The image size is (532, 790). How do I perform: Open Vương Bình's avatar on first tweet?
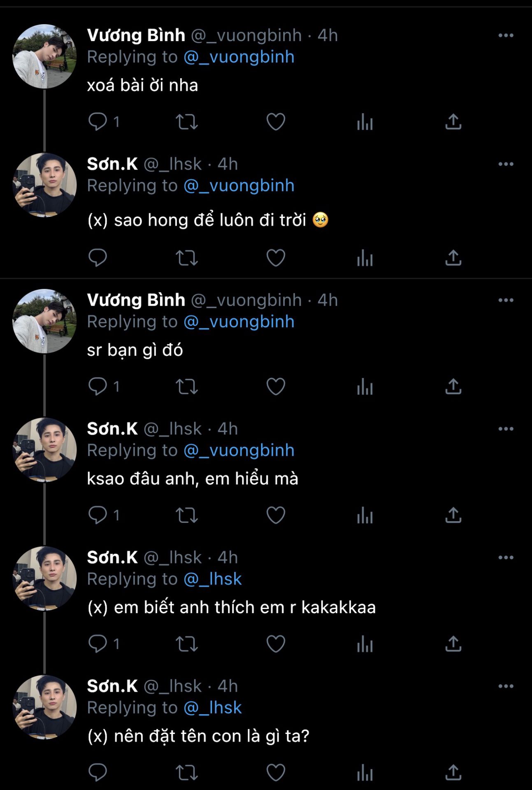(x=44, y=56)
